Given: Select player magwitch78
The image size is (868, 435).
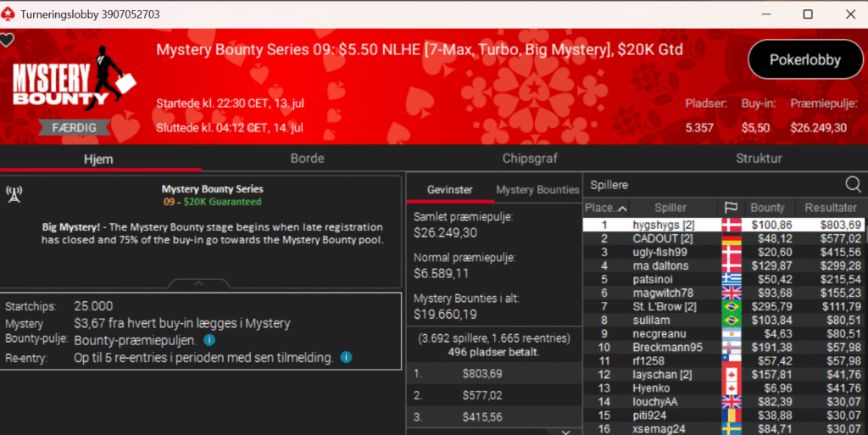Looking at the screenshot, I should pyautogui.click(x=724, y=293).
